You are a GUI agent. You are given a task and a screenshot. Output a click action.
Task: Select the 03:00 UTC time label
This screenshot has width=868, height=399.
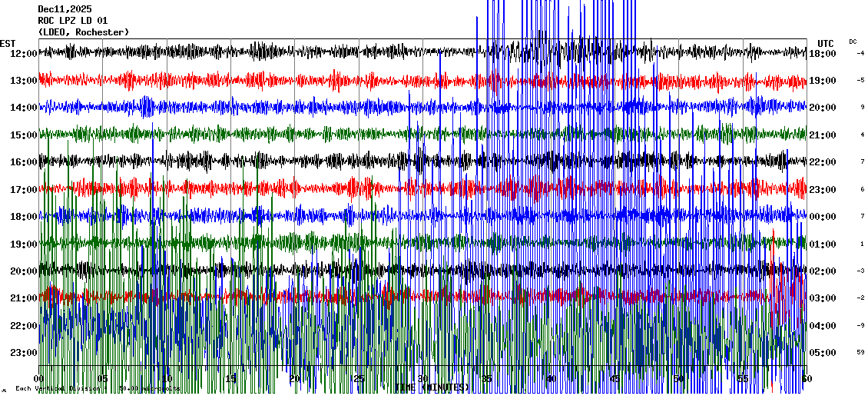(x=823, y=298)
